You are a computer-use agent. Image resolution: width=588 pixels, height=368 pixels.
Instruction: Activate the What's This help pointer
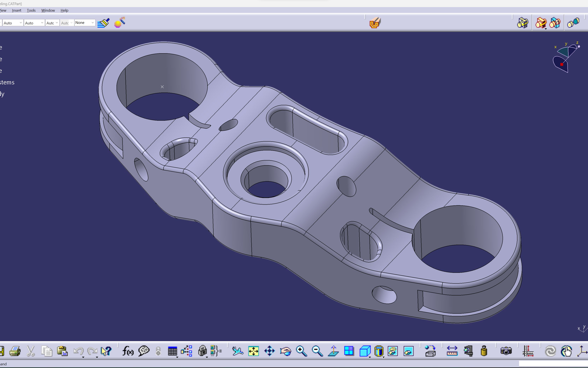[x=106, y=351]
